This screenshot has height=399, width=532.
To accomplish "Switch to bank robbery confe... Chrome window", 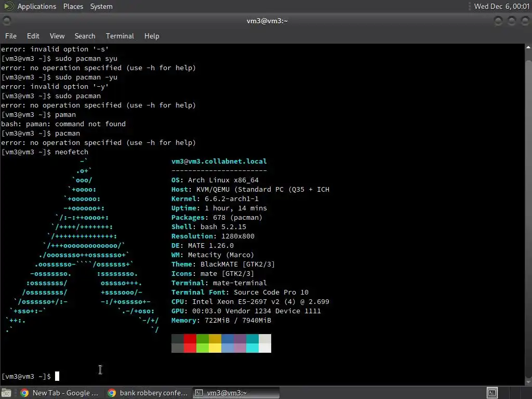I will 148,393.
